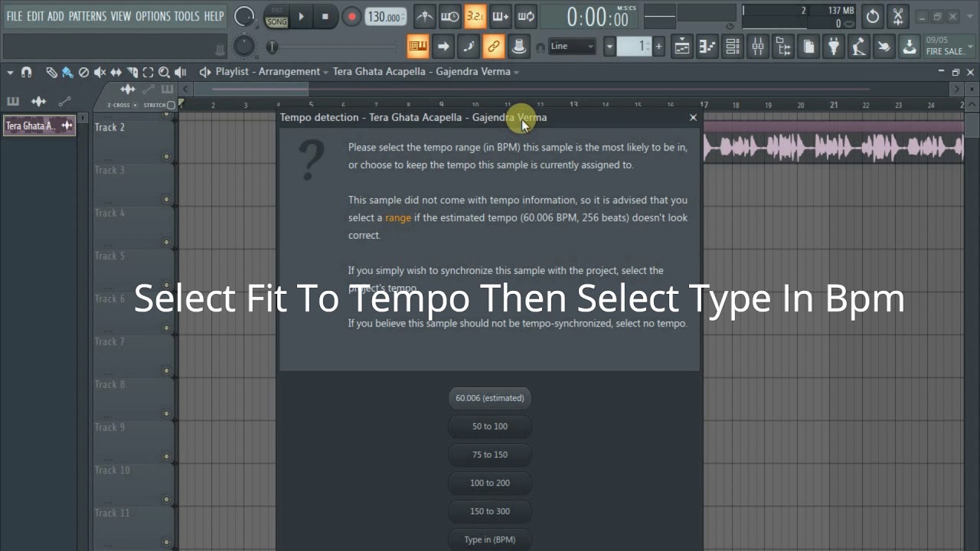Open the plugin picker plug icon
Screen dimensions: 980x551
pyautogui.click(x=834, y=47)
